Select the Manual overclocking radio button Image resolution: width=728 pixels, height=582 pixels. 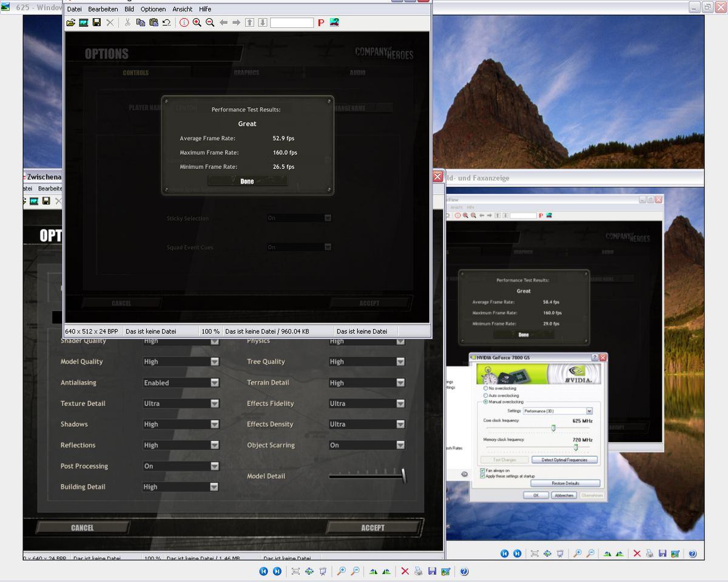click(x=485, y=402)
